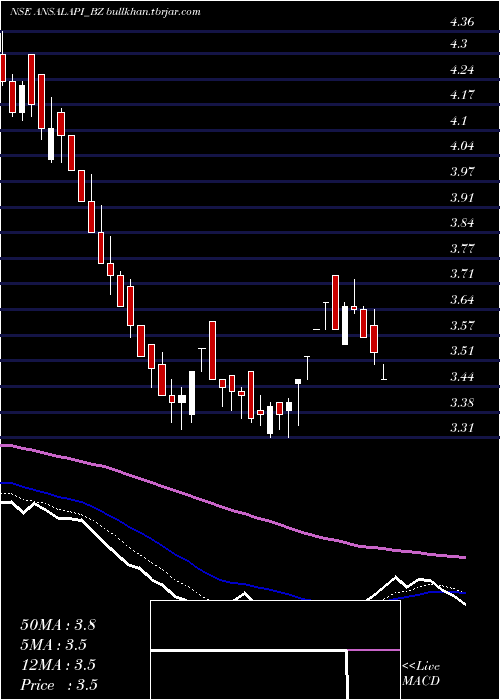500x700 pixels.
Task: Click the 4.24 price axis label
Action: coord(462,70)
